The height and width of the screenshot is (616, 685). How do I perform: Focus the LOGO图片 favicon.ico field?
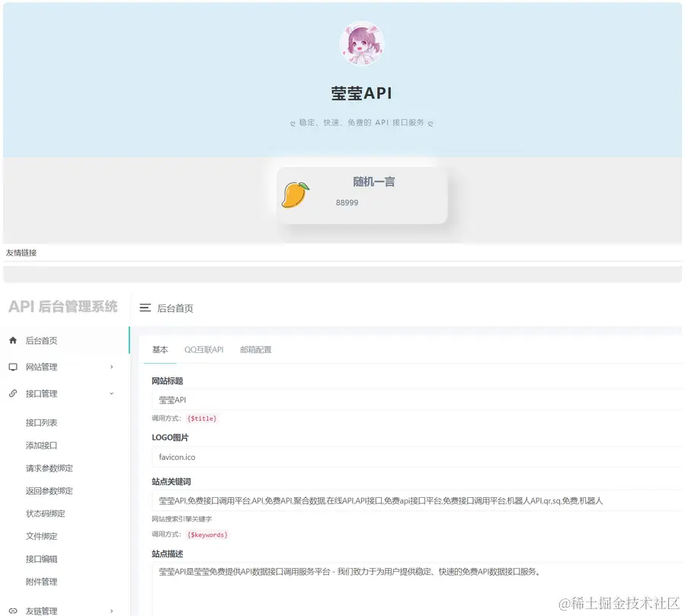[x=418, y=457]
